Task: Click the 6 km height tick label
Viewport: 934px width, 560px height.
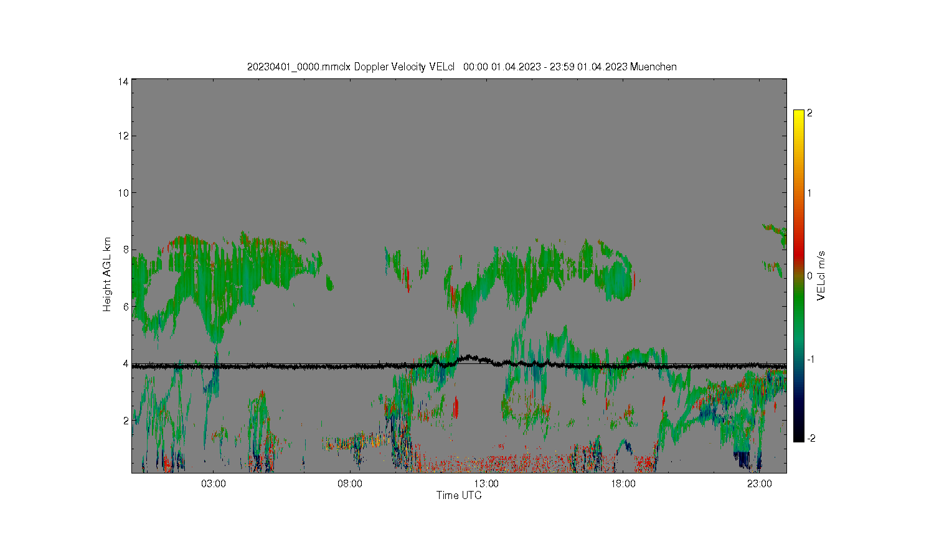Action: tap(126, 307)
